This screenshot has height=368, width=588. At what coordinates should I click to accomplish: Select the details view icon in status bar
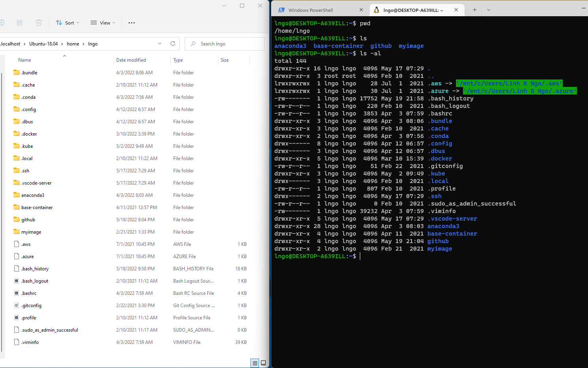pyautogui.click(x=254, y=362)
